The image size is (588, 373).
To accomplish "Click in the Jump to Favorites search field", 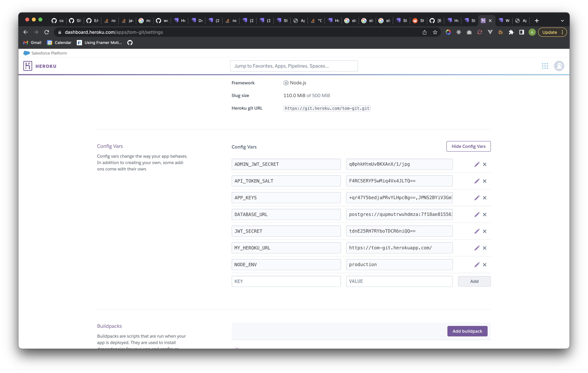I will point(294,66).
